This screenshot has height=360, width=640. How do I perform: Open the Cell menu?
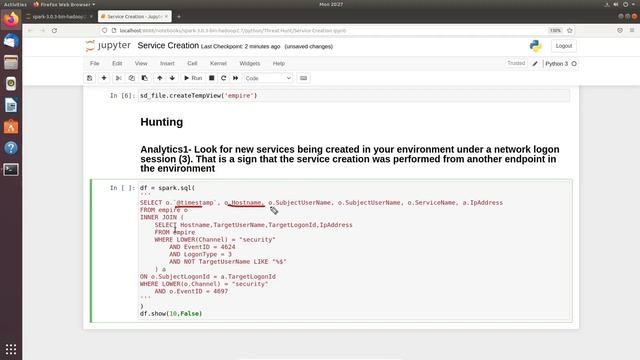(192, 63)
